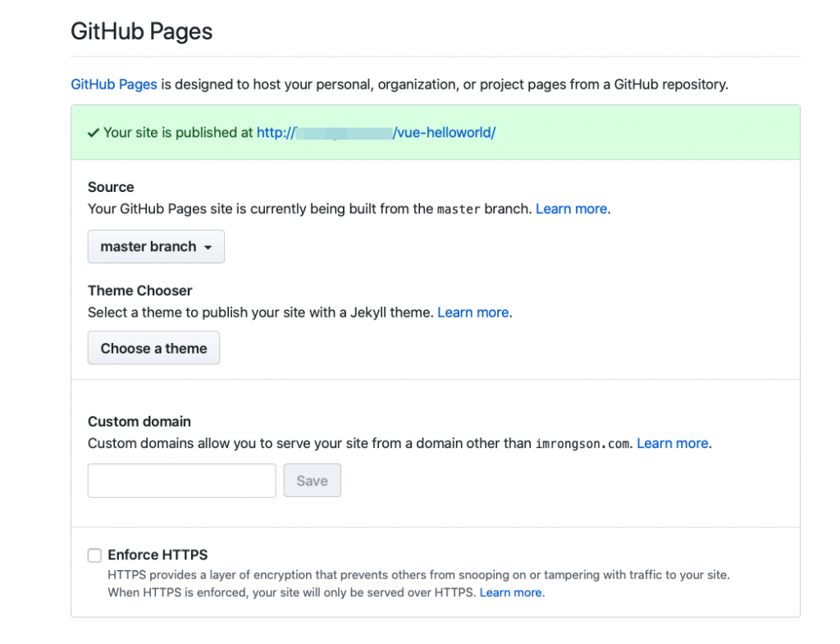Focus the Custom domain text field

[x=181, y=481]
